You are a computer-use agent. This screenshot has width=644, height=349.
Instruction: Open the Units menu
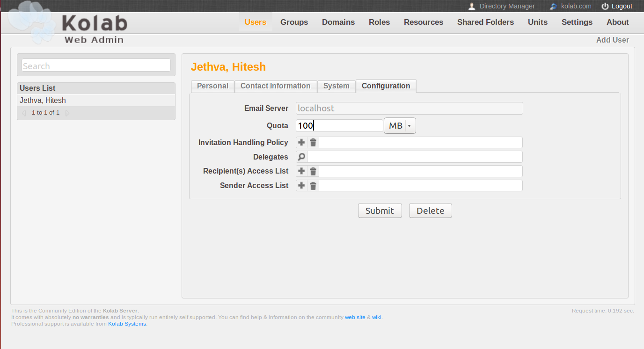[x=538, y=22]
